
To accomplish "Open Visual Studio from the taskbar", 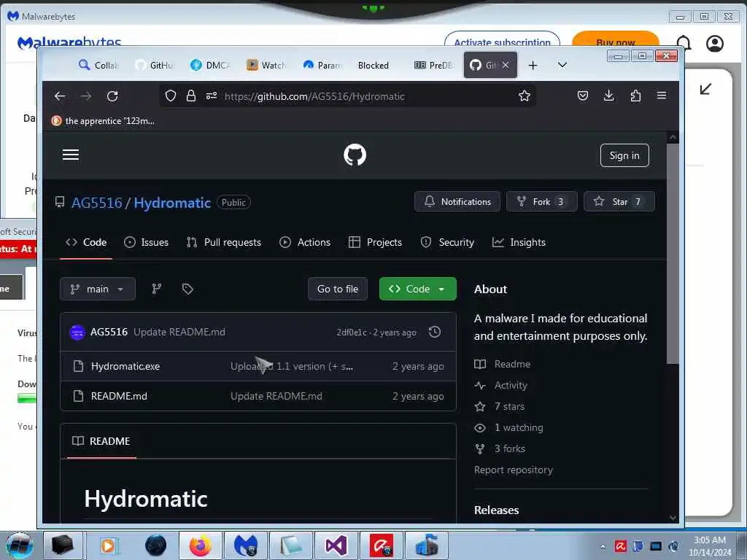I will 336,545.
